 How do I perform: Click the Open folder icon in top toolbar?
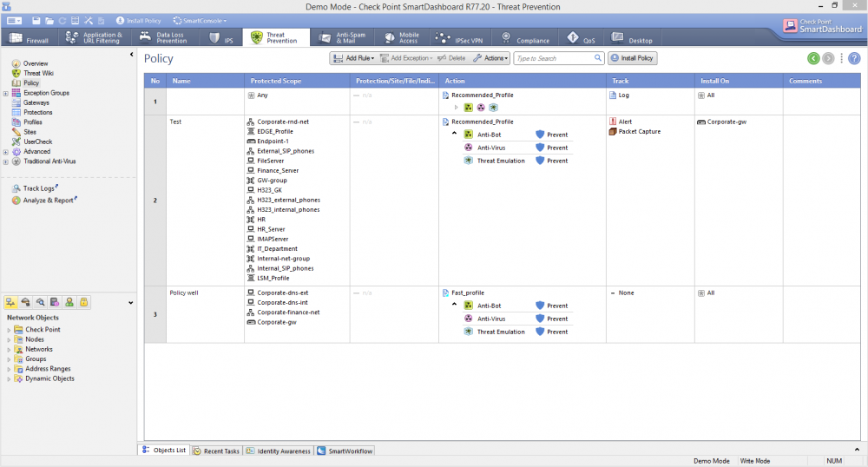click(49, 21)
